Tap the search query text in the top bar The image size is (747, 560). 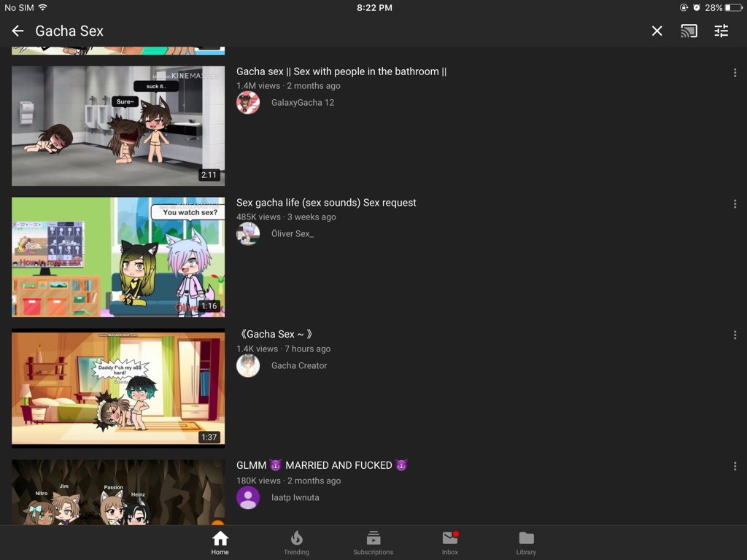[69, 31]
